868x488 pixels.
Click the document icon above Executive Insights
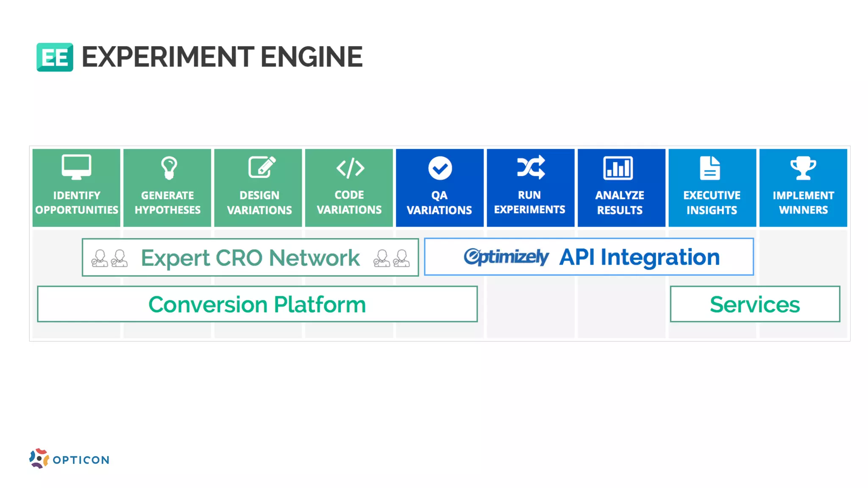(x=710, y=168)
